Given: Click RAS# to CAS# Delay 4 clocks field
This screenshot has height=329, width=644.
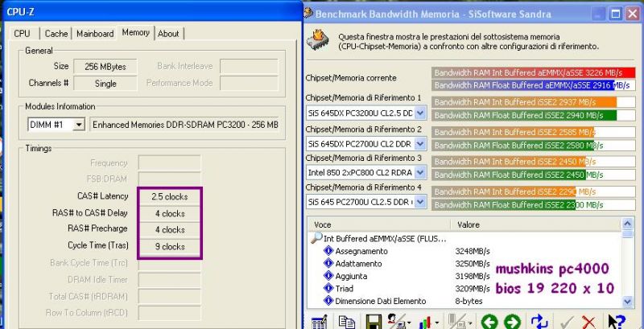Looking at the screenshot, I should (169, 213).
